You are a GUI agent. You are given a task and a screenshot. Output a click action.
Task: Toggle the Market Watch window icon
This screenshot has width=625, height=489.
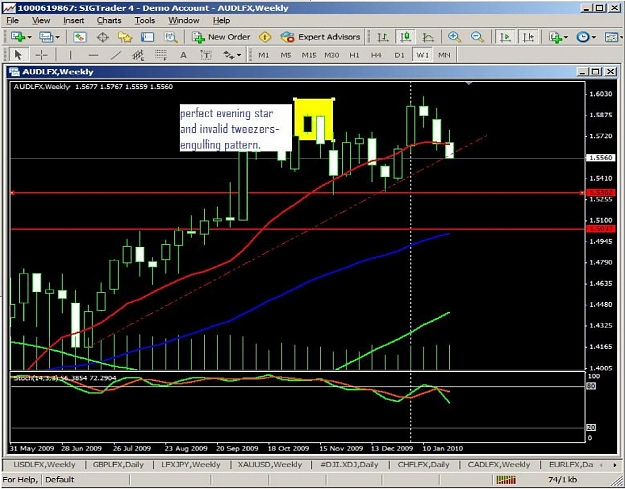[80, 37]
